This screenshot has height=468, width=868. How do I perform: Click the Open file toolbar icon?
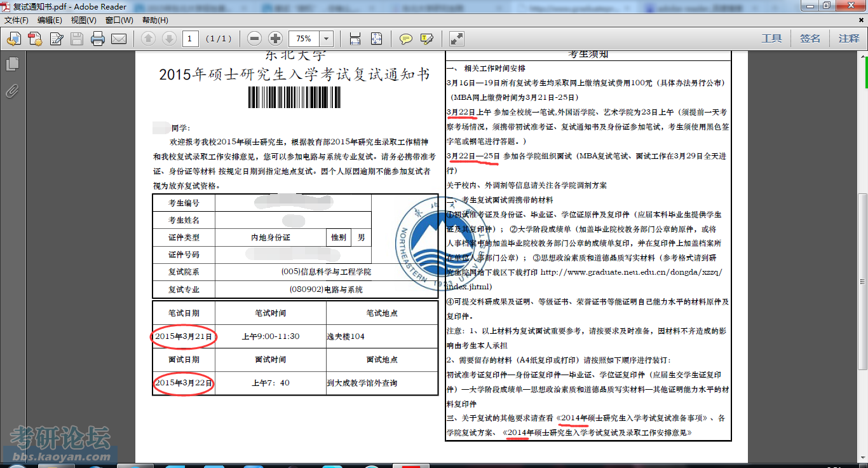coord(14,39)
